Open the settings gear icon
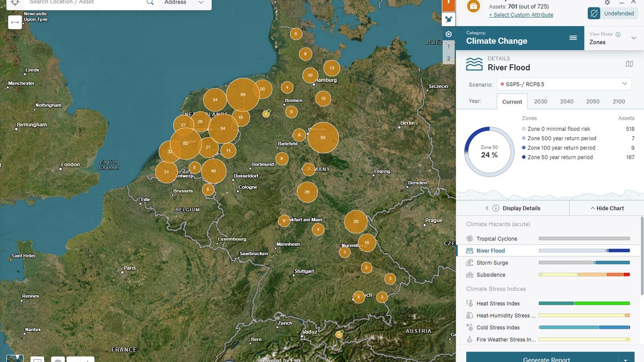Image resolution: width=644 pixels, height=362 pixels. (x=607, y=3)
